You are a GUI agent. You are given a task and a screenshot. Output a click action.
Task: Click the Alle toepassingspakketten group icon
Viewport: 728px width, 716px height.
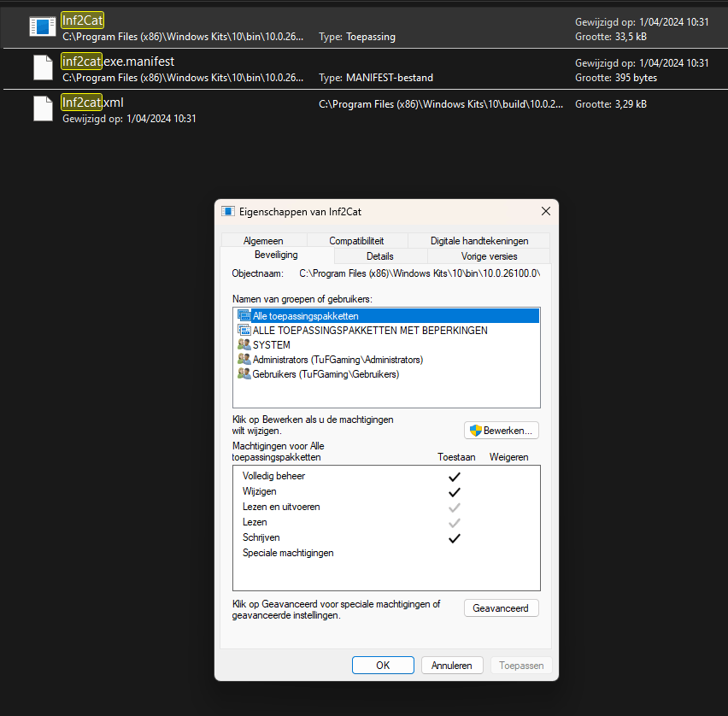[244, 316]
